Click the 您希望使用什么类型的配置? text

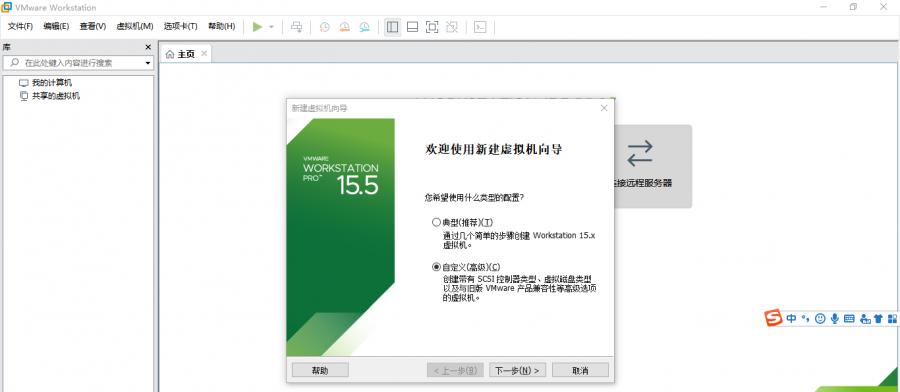(x=474, y=197)
